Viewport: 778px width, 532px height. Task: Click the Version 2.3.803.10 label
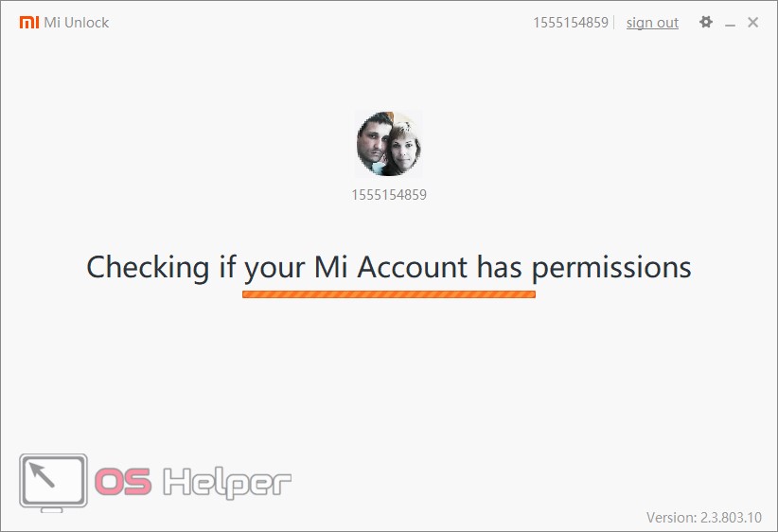point(703,517)
